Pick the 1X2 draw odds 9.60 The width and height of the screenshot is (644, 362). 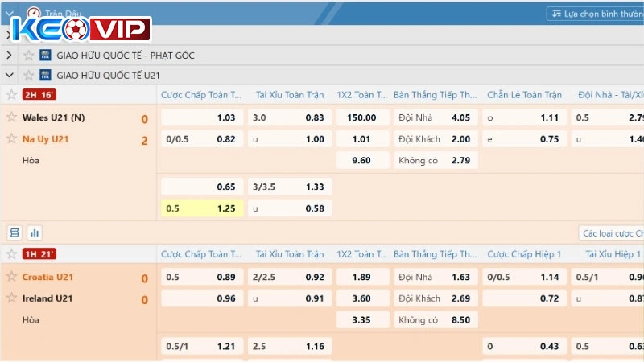click(361, 160)
